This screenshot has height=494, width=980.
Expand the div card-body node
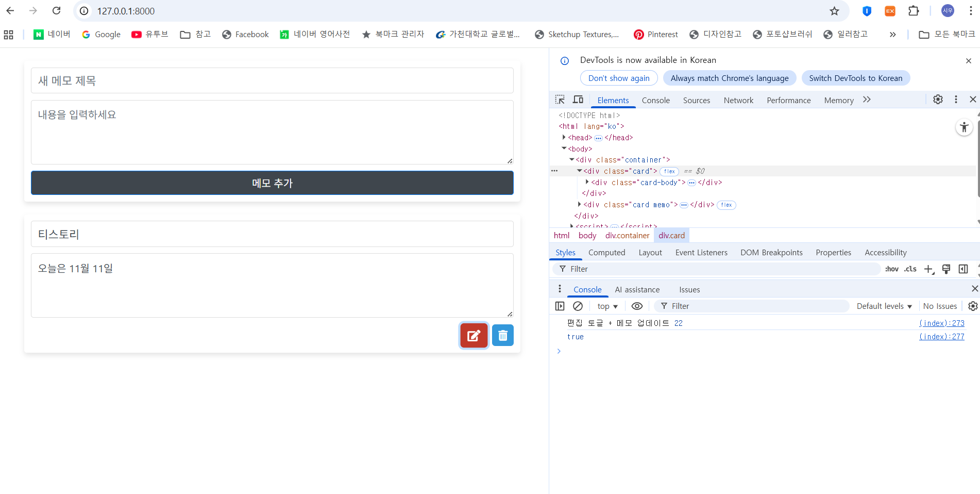pyautogui.click(x=587, y=182)
